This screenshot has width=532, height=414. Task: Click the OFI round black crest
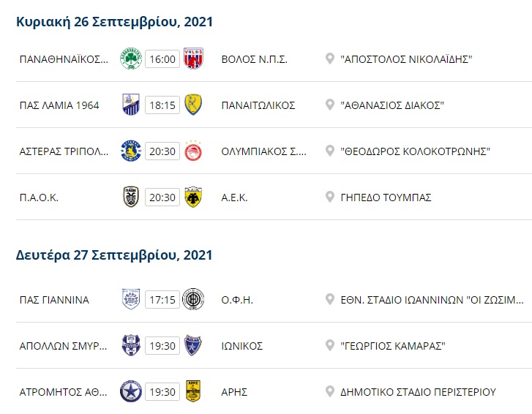click(193, 299)
